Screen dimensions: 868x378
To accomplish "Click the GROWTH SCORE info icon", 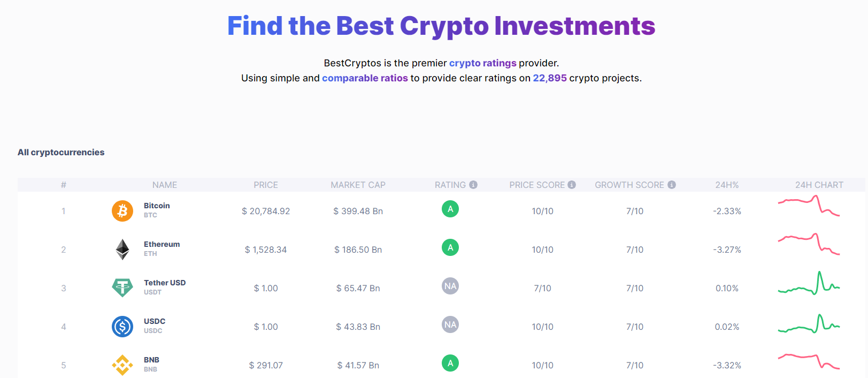I will click(672, 184).
